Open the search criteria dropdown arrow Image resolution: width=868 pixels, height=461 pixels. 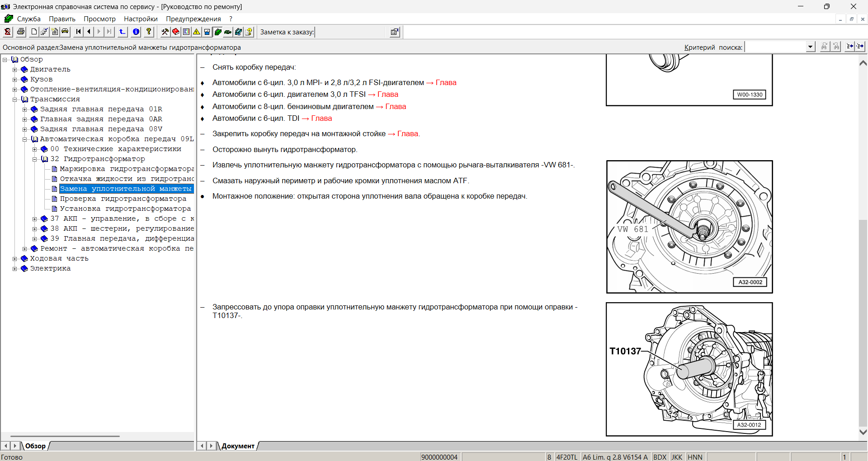[811, 47]
